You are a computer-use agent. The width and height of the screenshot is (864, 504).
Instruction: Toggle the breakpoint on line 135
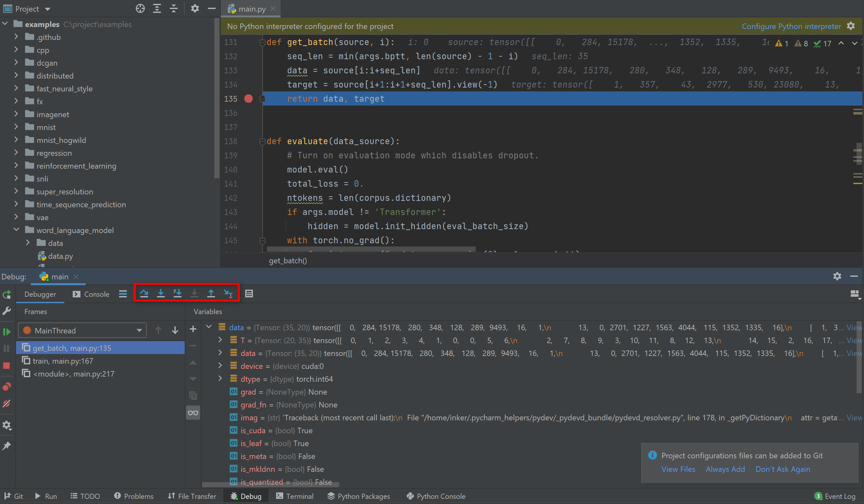pyautogui.click(x=248, y=99)
